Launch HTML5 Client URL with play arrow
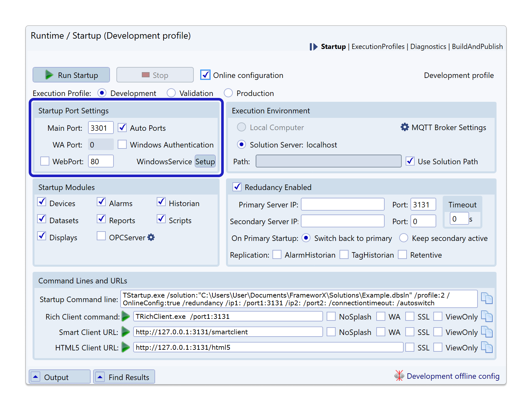 [126, 347]
